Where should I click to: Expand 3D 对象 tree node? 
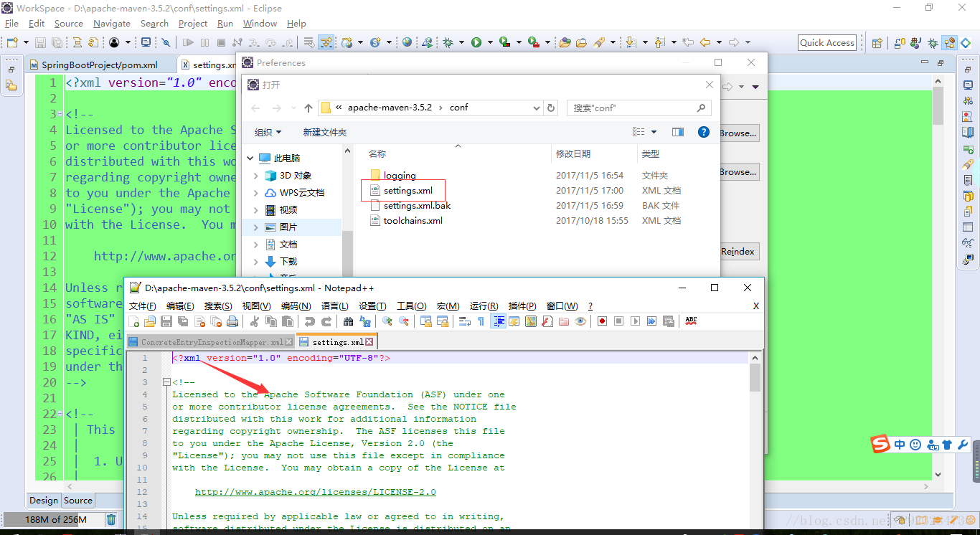(256, 176)
